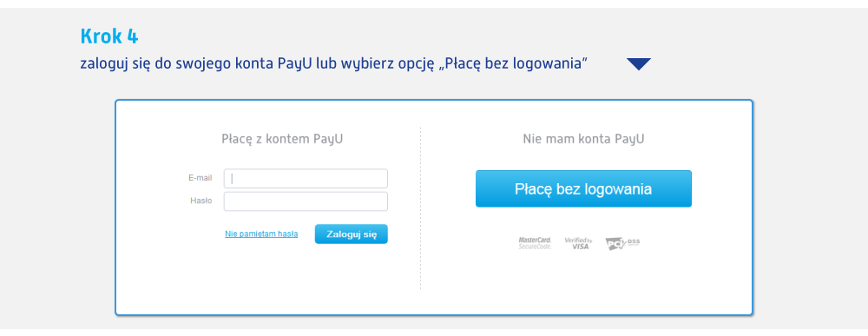Click the dashed vertical divider between columns

(x=421, y=208)
